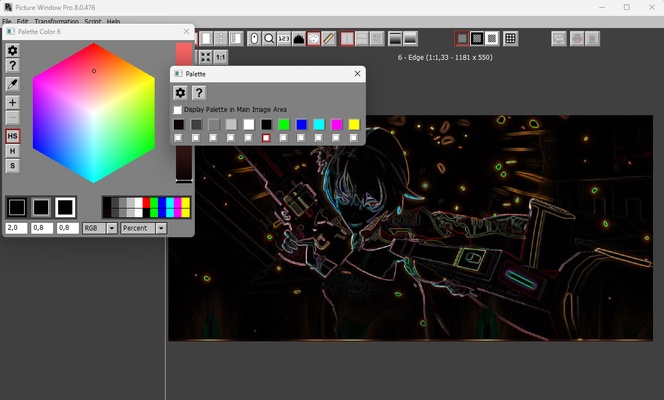Viewport: 664px width, 400px height.
Task: Pick the cyan swatch in the Palette window
Action: [x=319, y=124]
